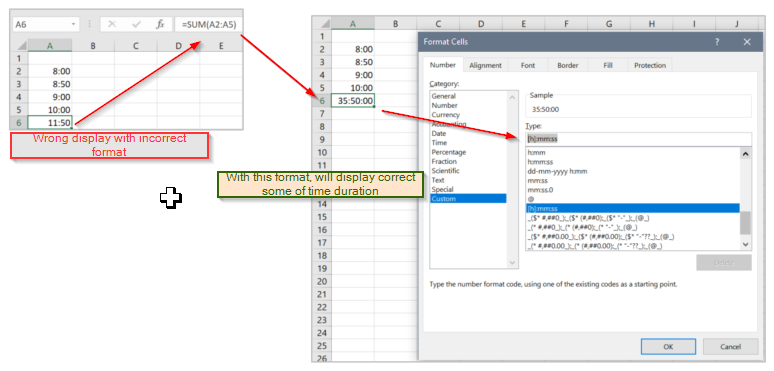Click row header 8 behind the dialog

tap(322, 127)
